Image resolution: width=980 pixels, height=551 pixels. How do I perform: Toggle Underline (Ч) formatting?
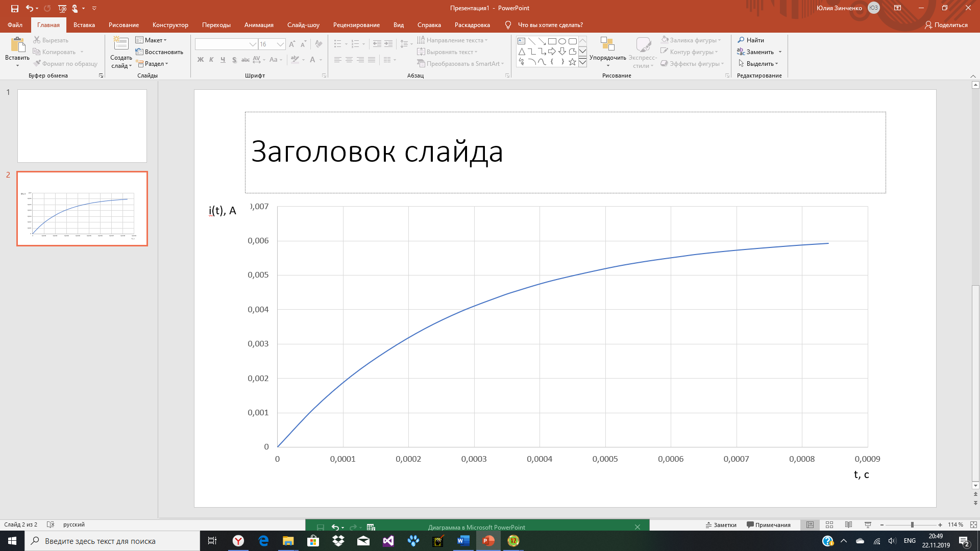(x=223, y=60)
